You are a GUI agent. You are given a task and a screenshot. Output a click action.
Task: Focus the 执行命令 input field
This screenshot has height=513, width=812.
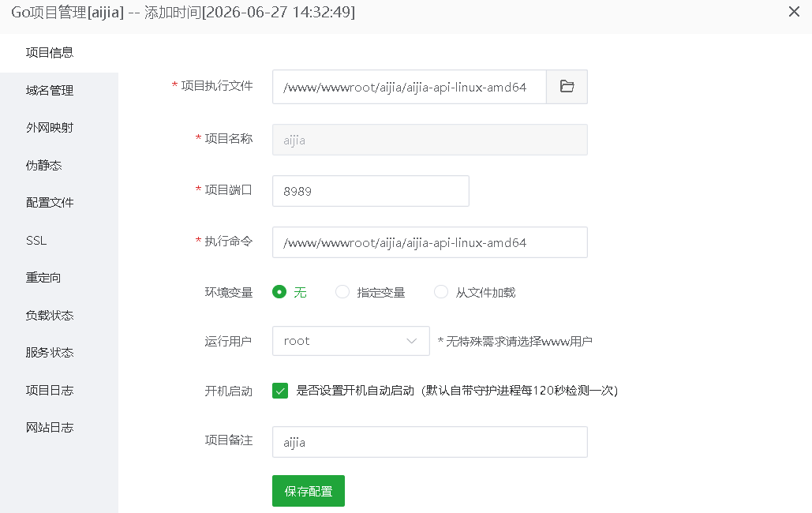430,242
